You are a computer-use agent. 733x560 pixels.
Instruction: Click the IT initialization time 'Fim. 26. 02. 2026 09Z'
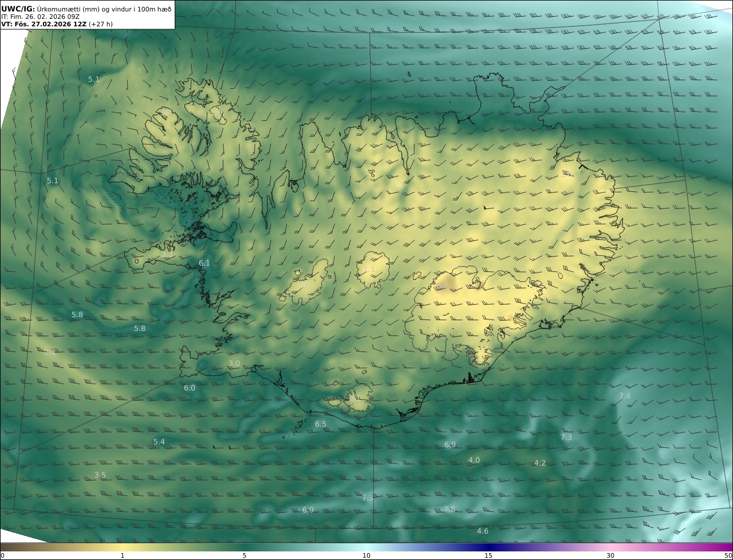(x=44, y=17)
